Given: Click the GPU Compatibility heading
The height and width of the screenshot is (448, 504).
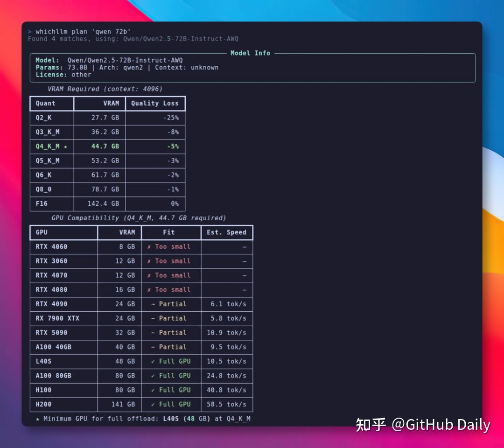Looking at the screenshot, I should [x=139, y=218].
